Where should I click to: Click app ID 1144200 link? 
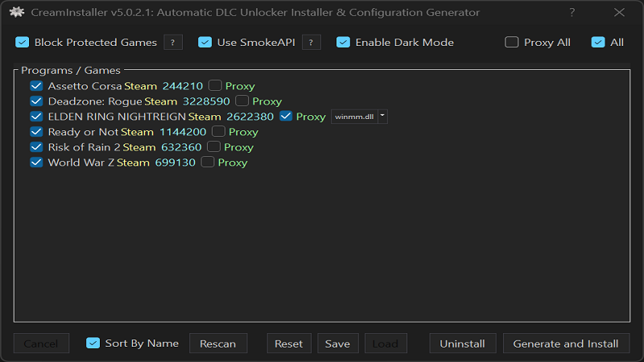(x=183, y=132)
